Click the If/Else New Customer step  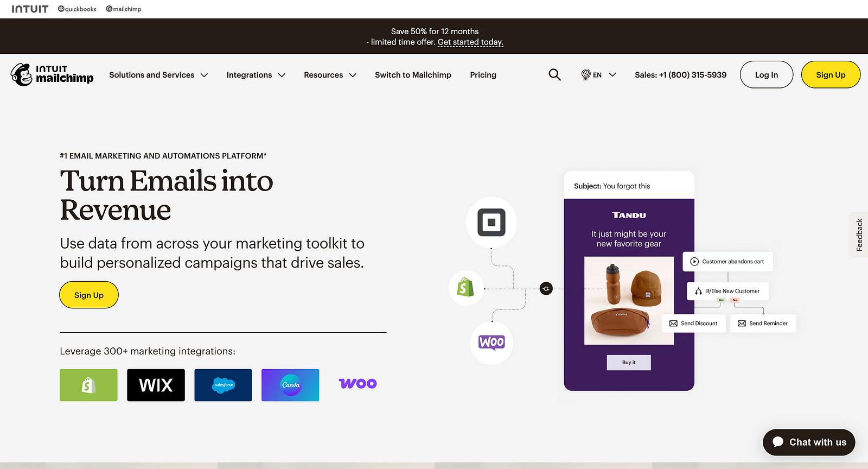click(x=727, y=291)
